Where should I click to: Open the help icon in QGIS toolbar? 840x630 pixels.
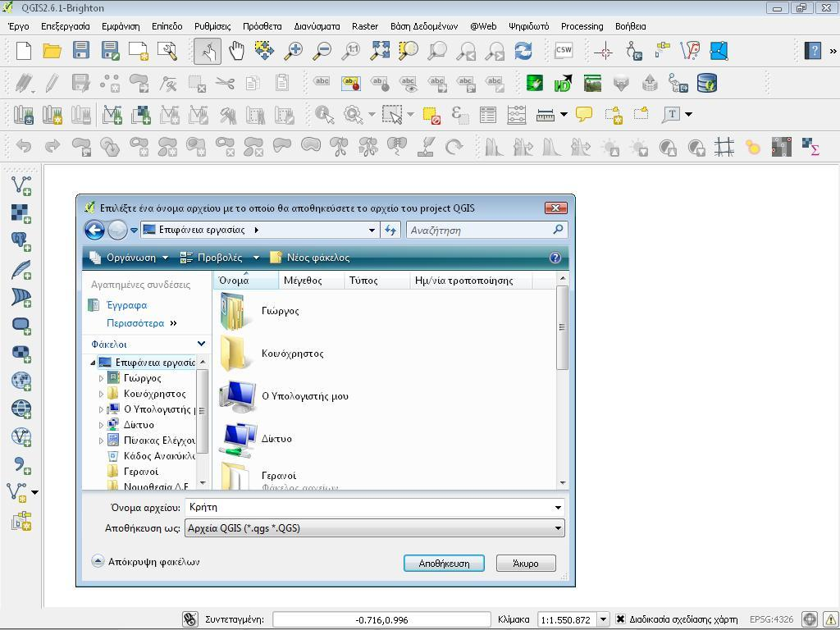(812, 51)
